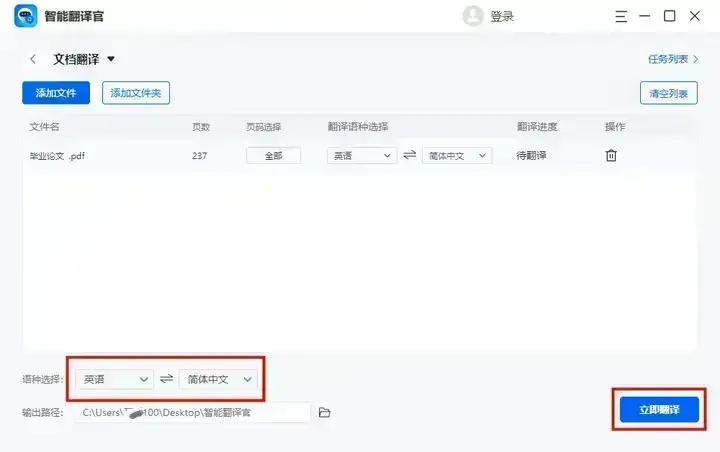Click 登录 to sign in
720x452 pixels.
(502, 16)
